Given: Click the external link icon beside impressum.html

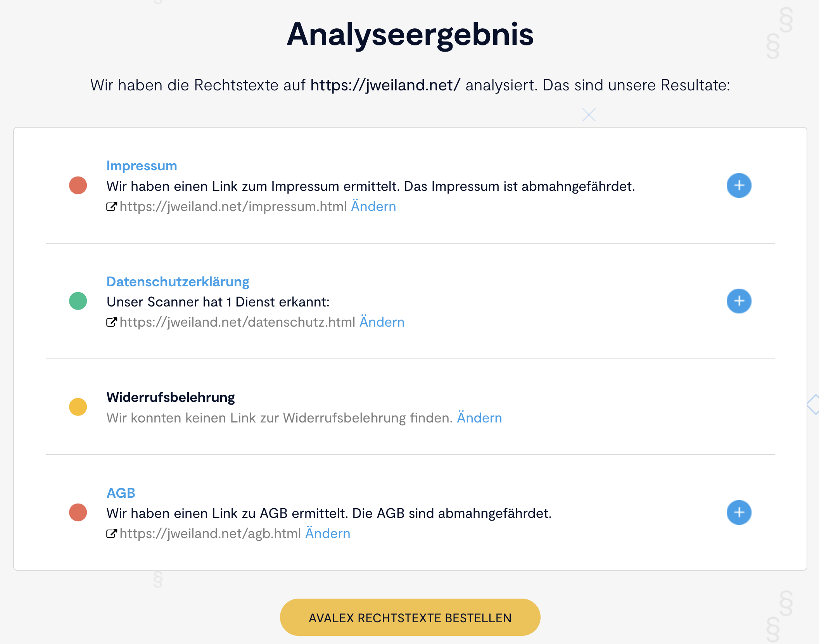Looking at the screenshot, I should [111, 207].
